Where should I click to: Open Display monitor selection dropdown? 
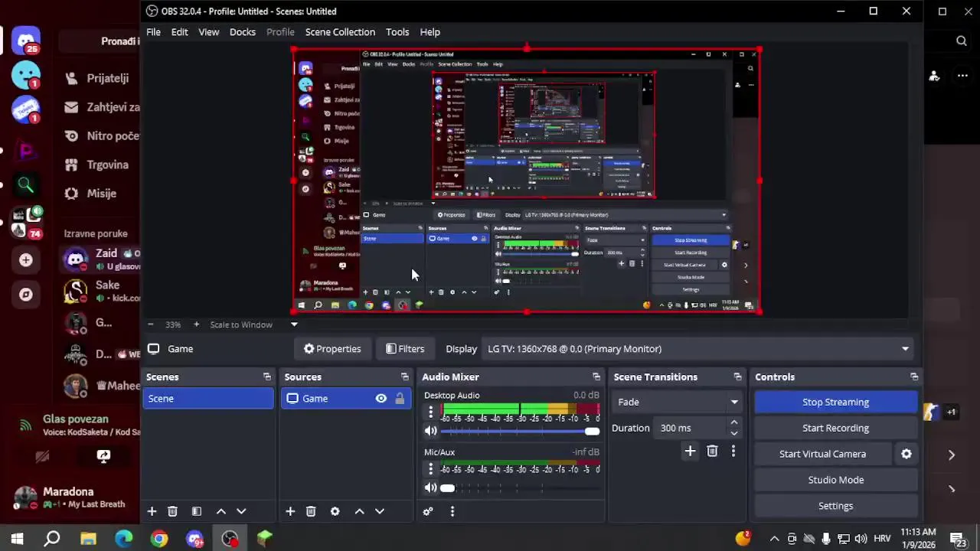pos(697,349)
